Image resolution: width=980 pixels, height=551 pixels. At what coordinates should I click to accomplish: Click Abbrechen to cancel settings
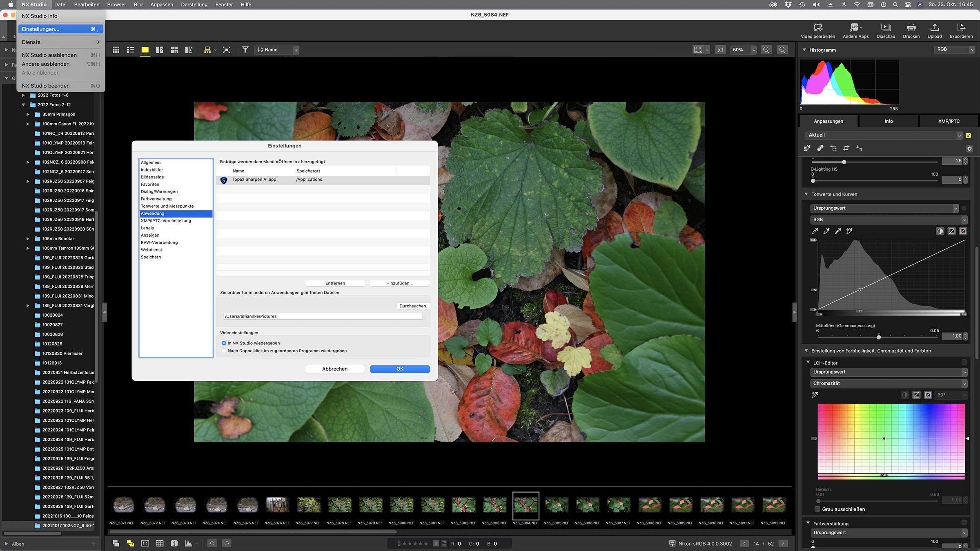(335, 369)
